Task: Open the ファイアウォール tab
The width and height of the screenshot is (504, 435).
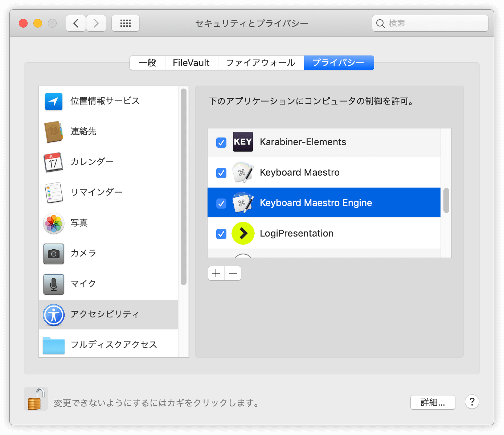Action: coord(261,63)
